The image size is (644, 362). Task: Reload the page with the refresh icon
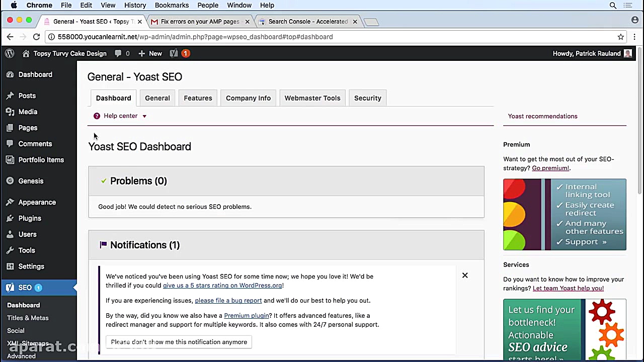point(36,37)
